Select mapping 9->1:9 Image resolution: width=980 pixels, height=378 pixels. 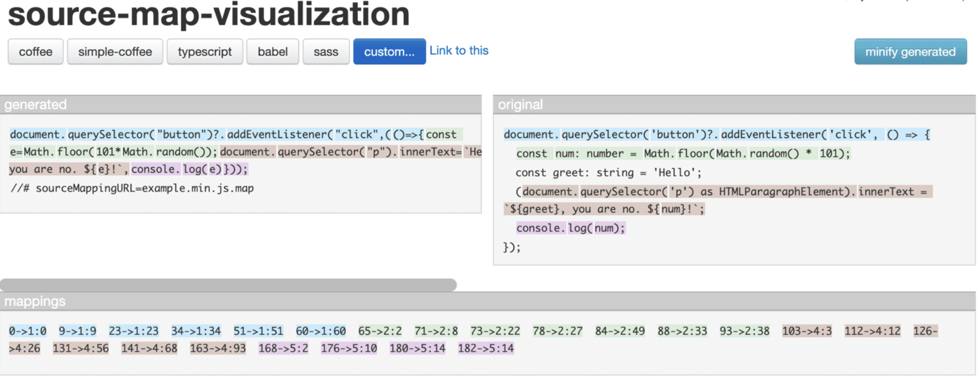[77, 331]
